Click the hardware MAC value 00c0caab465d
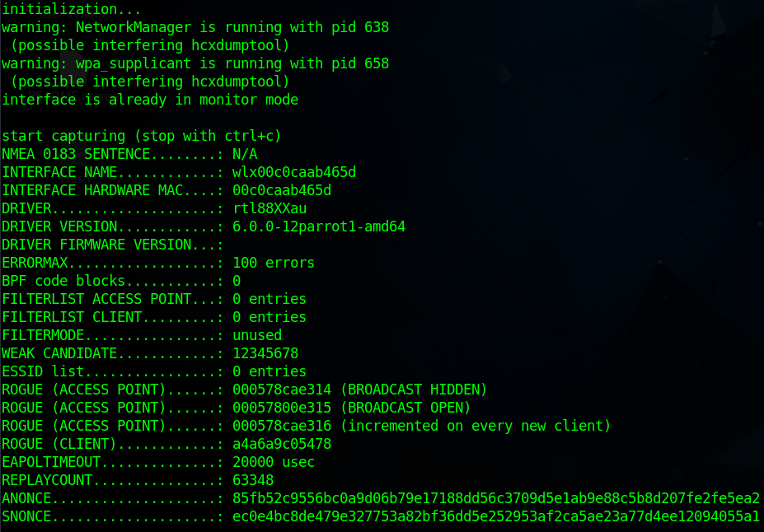Image resolution: width=764 pixels, height=532 pixels. [282, 190]
